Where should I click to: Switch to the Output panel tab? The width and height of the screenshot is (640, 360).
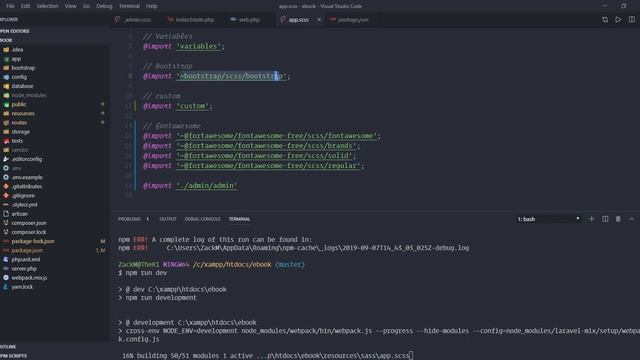pyautogui.click(x=168, y=219)
